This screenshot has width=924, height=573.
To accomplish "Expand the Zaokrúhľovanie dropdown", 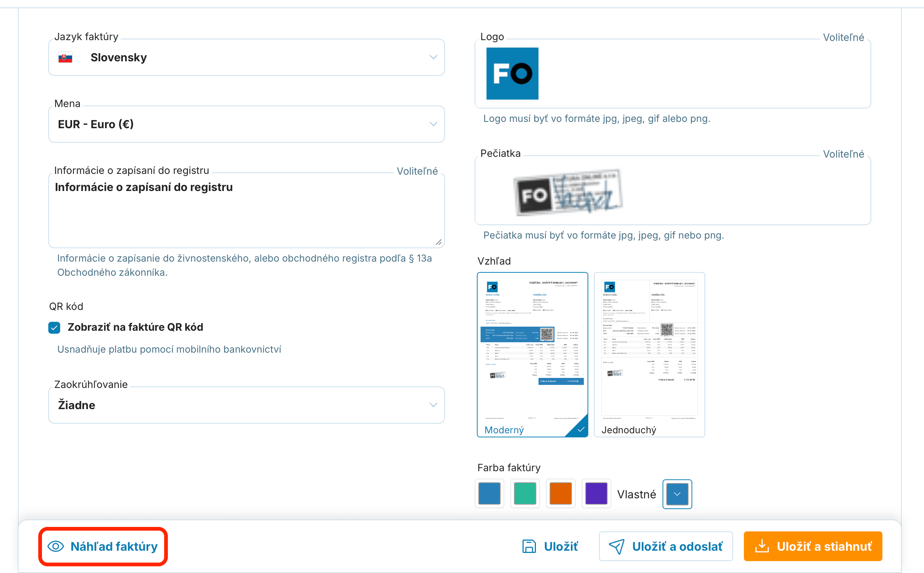I will 246,405.
